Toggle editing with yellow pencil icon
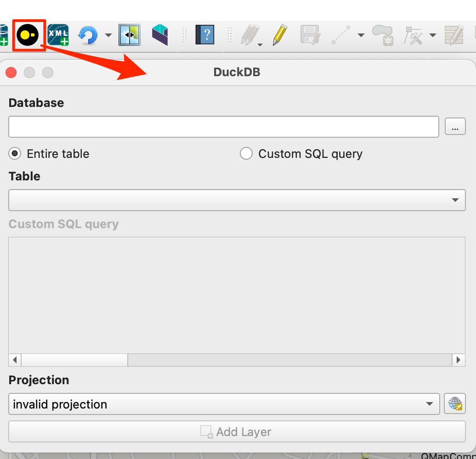Viewport: 476px width, 459px height. coord(280,35)
